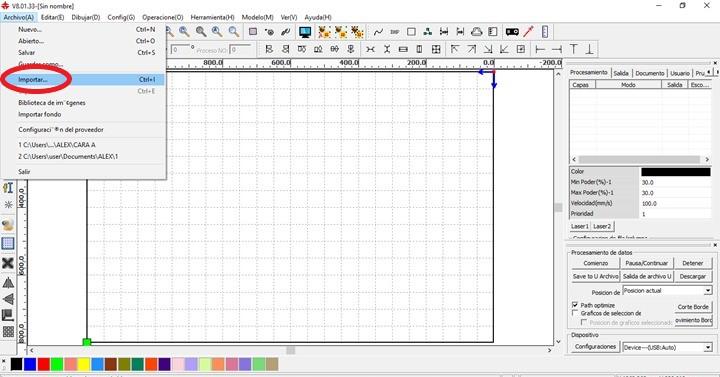Click the blue grid icon in left toolbar

point(8,243)
